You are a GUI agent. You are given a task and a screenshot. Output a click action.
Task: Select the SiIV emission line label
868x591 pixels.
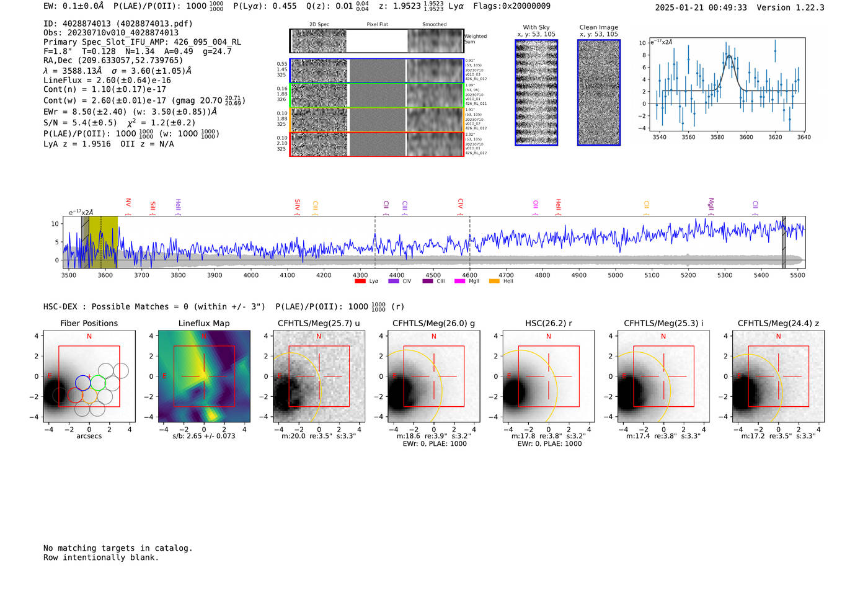coord(298,204)
